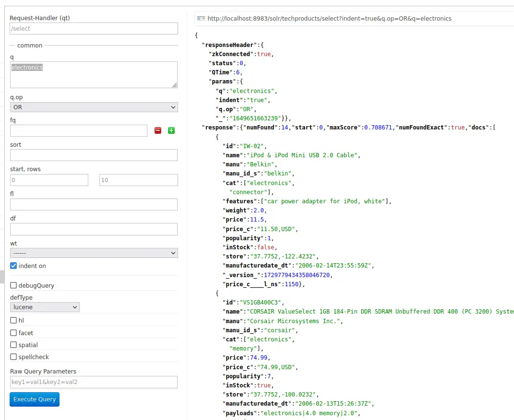Click the popularity value 7
Screen dimensions: 514x420
(x=269, y=376)
